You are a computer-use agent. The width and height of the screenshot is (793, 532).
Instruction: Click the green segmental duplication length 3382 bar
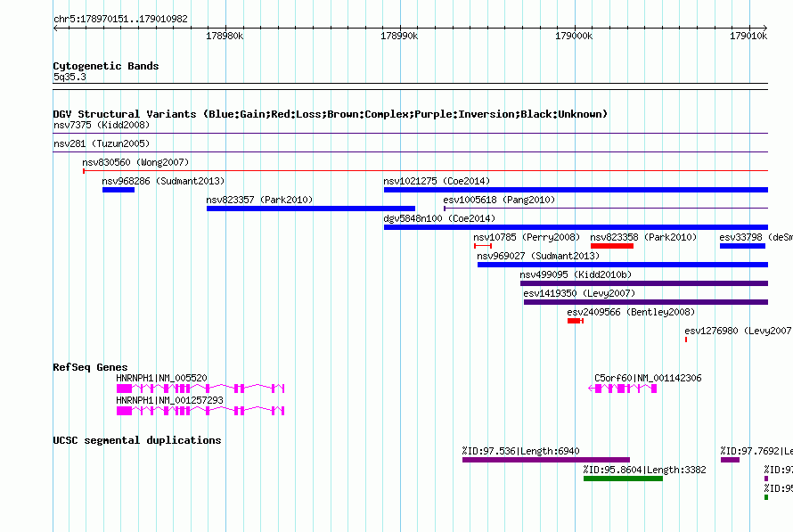click(x=623, y=479)
